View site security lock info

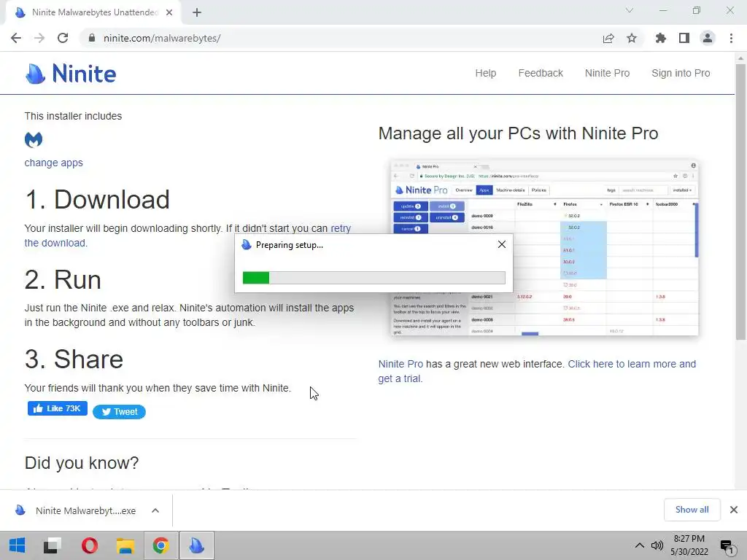point(92,38)
